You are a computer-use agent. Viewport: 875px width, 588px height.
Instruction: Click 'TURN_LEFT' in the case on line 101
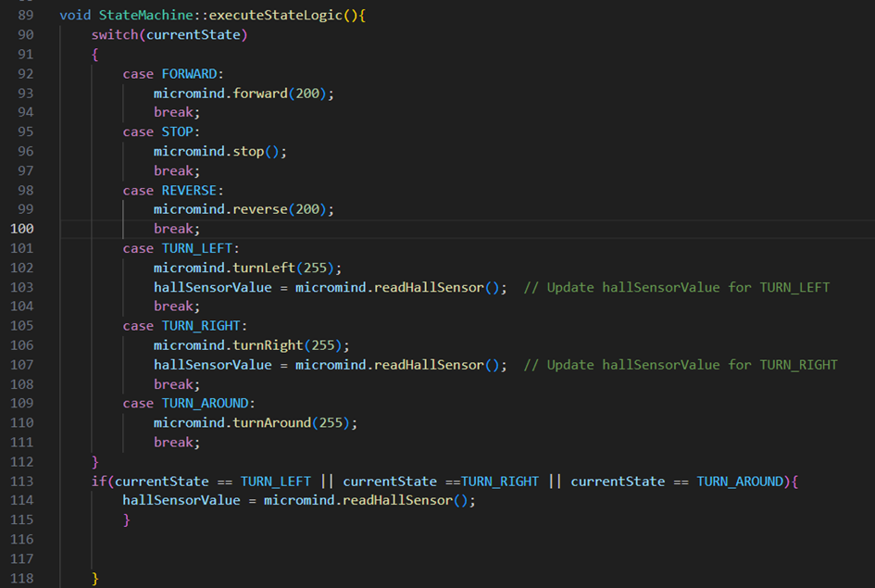pos(197,248)
